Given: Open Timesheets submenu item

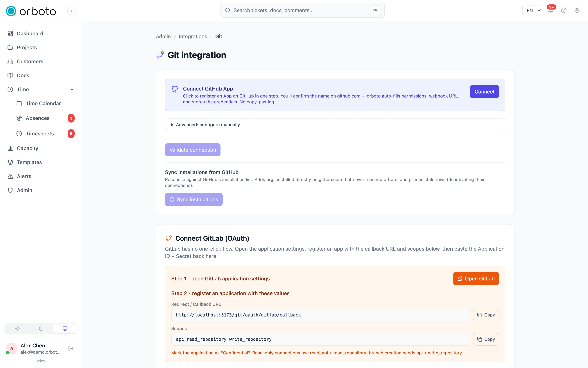Looking at the screenshot, I should point(45,134).
